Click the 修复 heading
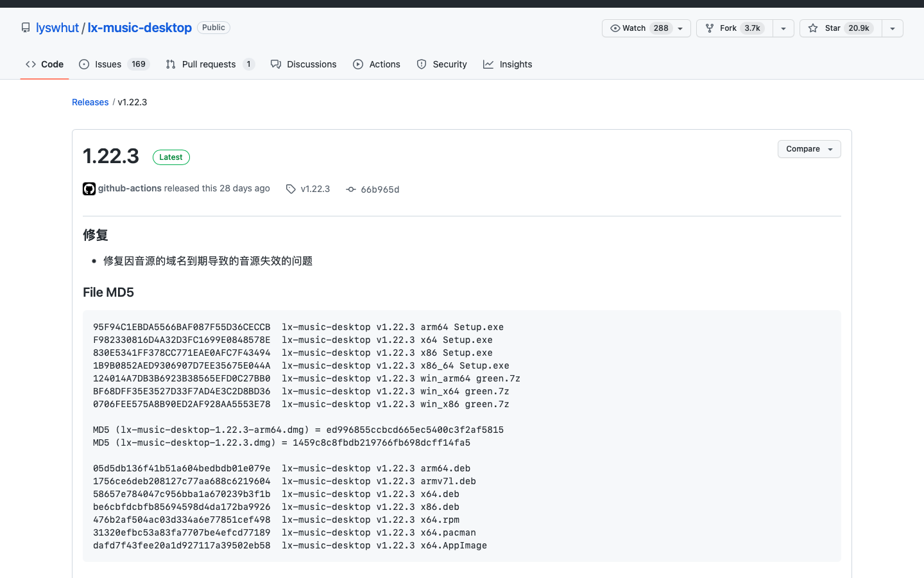 [96, 235]
